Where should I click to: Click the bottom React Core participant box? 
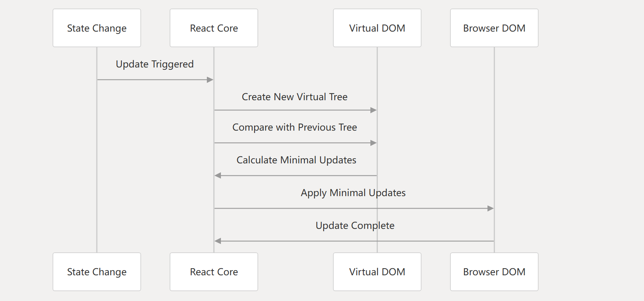[x=214, y=272]
